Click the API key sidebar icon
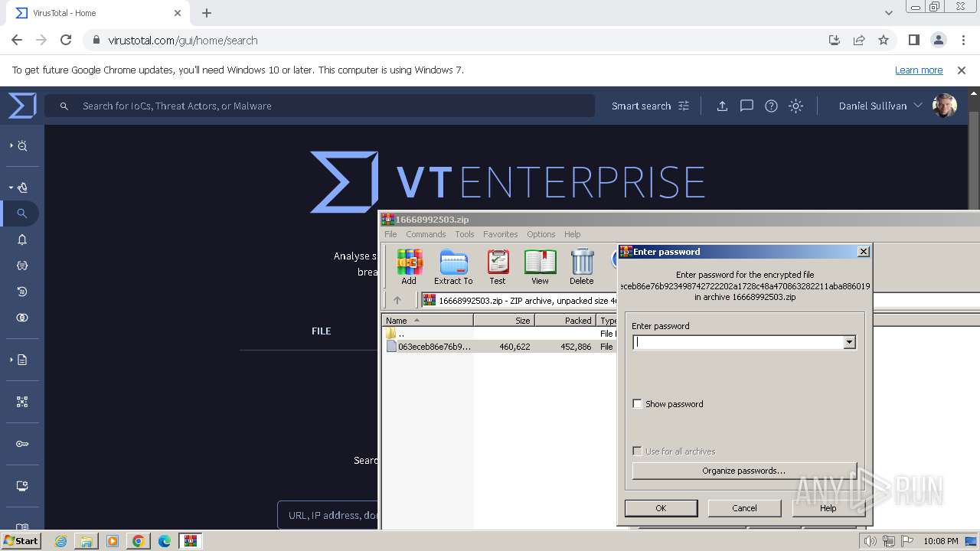The height and width of the screenshot is (551, 980). (x=22, y=444)
